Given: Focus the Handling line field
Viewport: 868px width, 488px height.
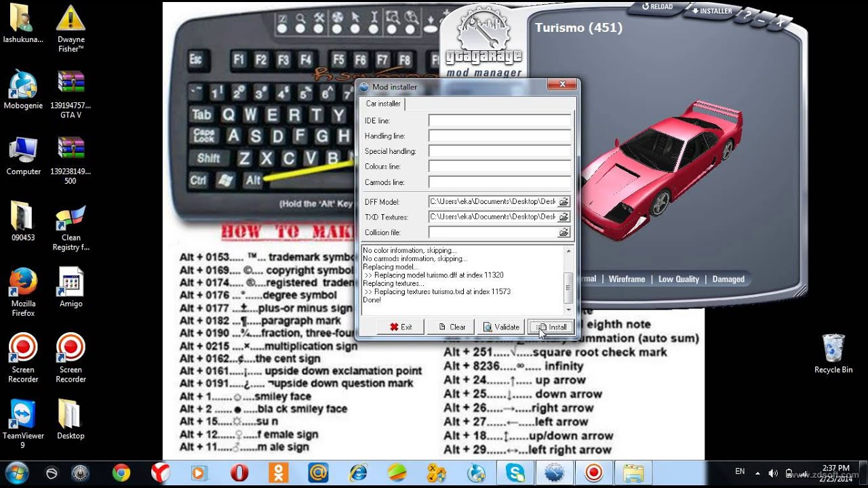Looking at the screenshot, I should coord(500,136).
